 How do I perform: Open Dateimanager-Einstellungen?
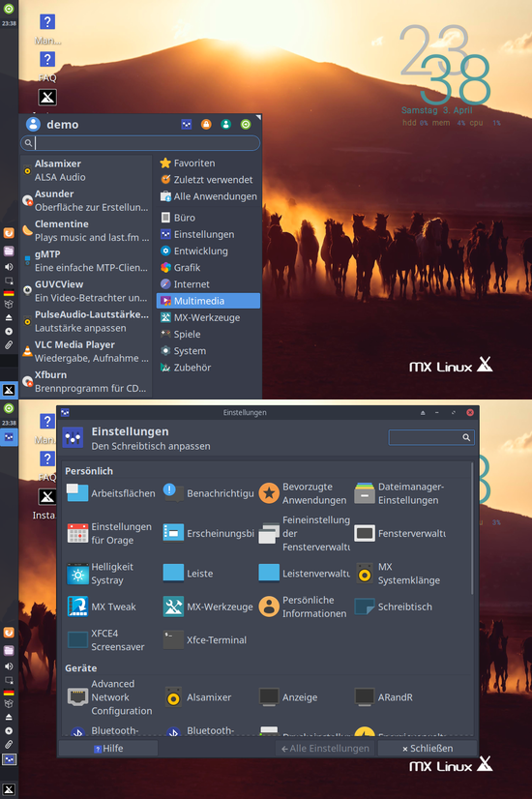click(400, 493)
